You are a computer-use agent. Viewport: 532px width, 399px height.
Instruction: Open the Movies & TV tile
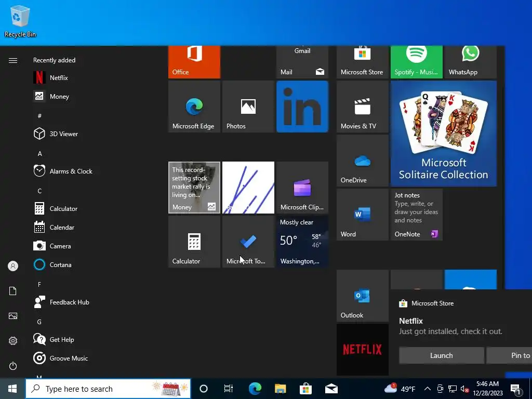362,107
